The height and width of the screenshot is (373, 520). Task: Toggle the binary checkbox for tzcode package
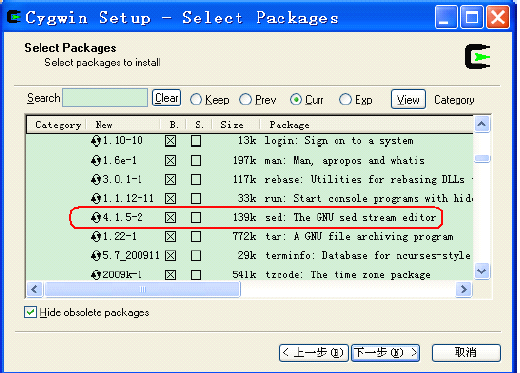[x=170, y=275]
